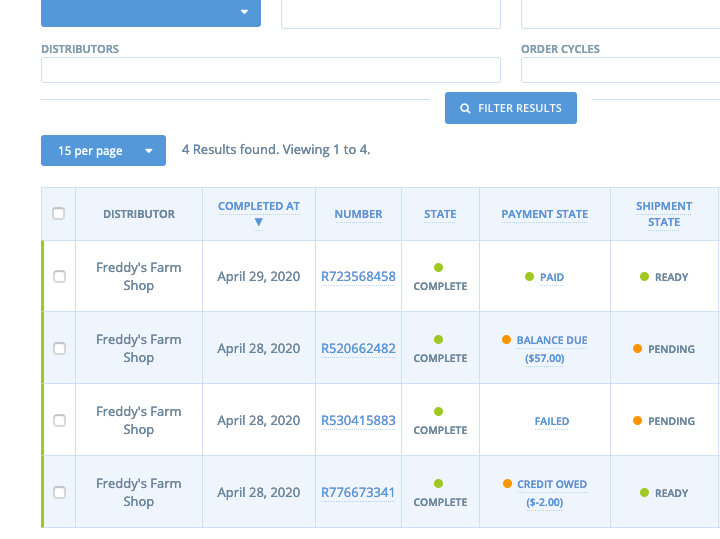
Task: Check the box for order R520662482
Action: coord(59,348)
